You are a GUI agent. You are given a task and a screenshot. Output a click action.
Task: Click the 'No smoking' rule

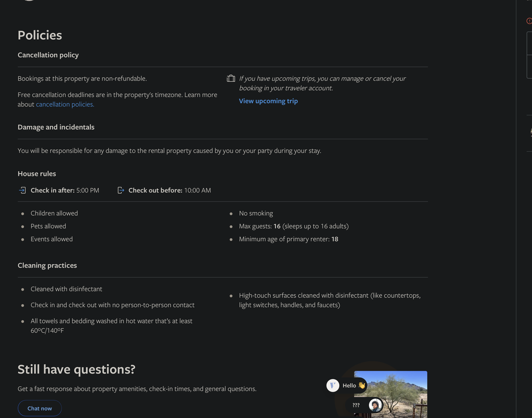tap(256, 213)
